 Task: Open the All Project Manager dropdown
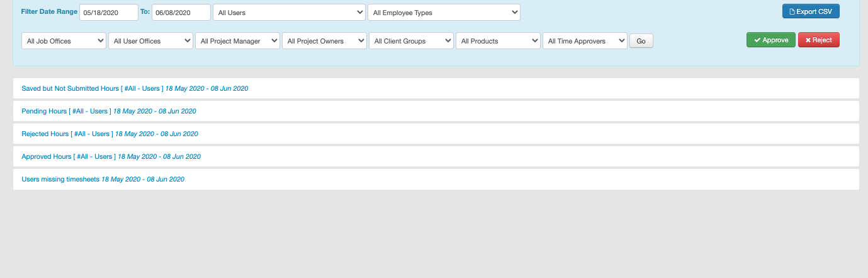click(x=237, y=41)
